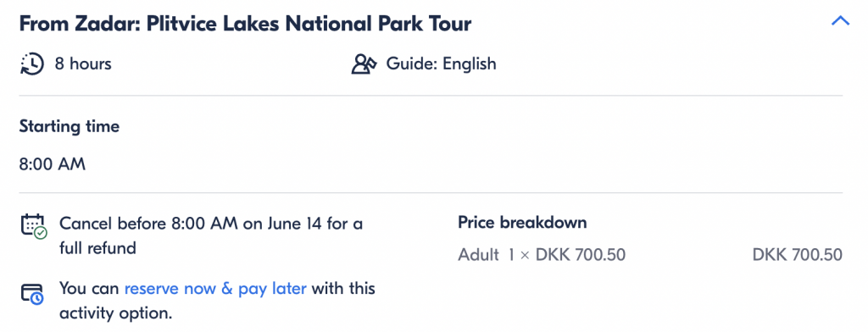The image size is (868, 332).
Task: Click the DKK 700.50 total price
Action: tap(797, 255)
